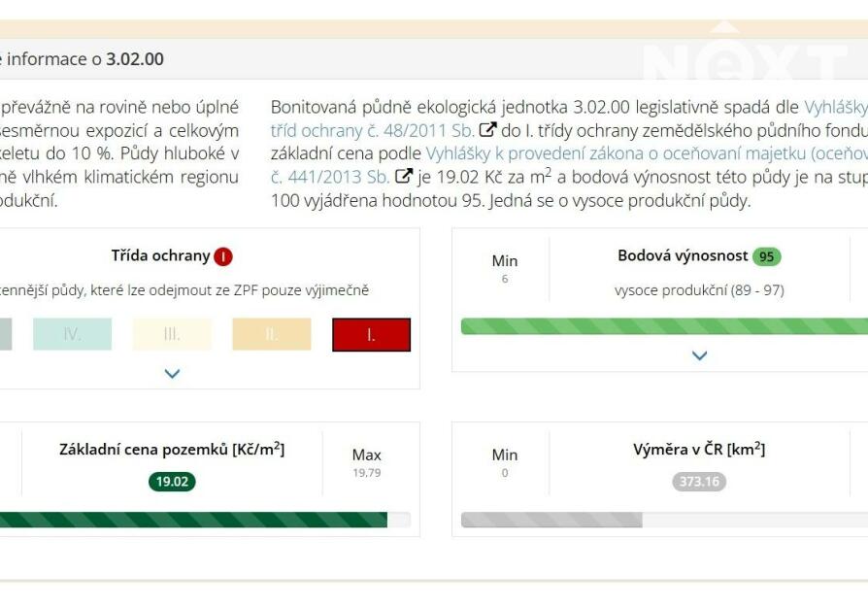Click external link icon after 48/2011 Sb.
Image resolution: width=868 pixels, height=607 pixels.
point(488,130)
